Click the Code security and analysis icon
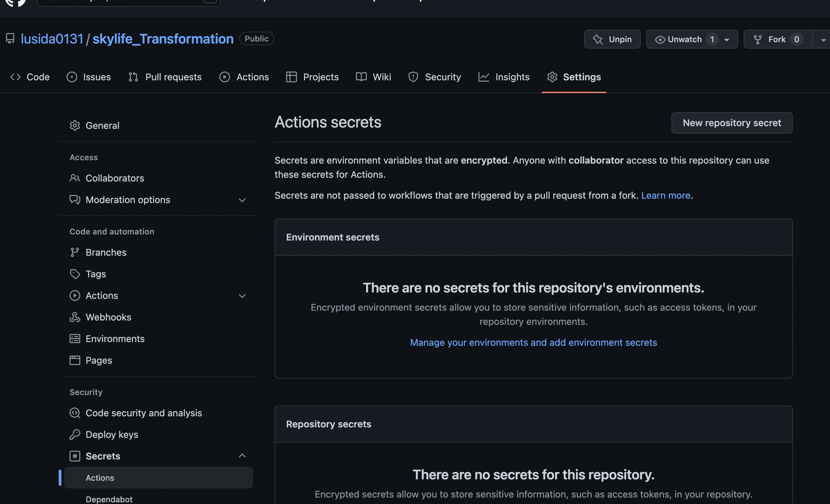The height and width of the screenshot is (504, 830). click(75, 413)
